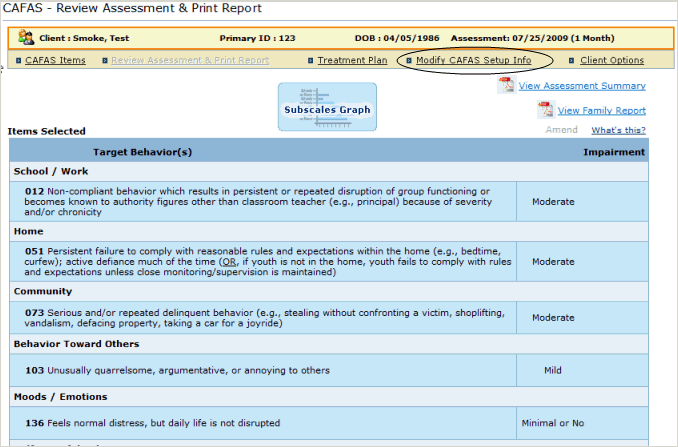The height and width of the screenshot is (447, 678).
Task: Click the Impairment column header
Action: coord(614,152)
